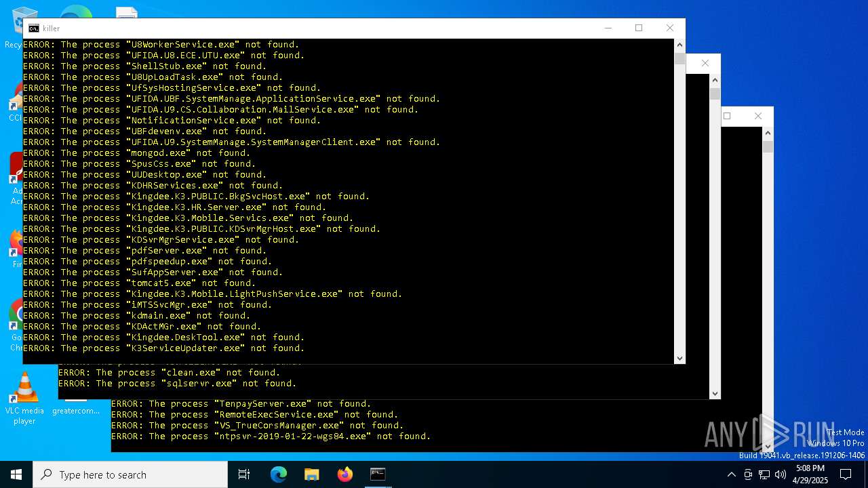Click the line mentioning "TenpayServer.exe" in third window
This screenshot has height=488, width=868.
coord(241,404)
